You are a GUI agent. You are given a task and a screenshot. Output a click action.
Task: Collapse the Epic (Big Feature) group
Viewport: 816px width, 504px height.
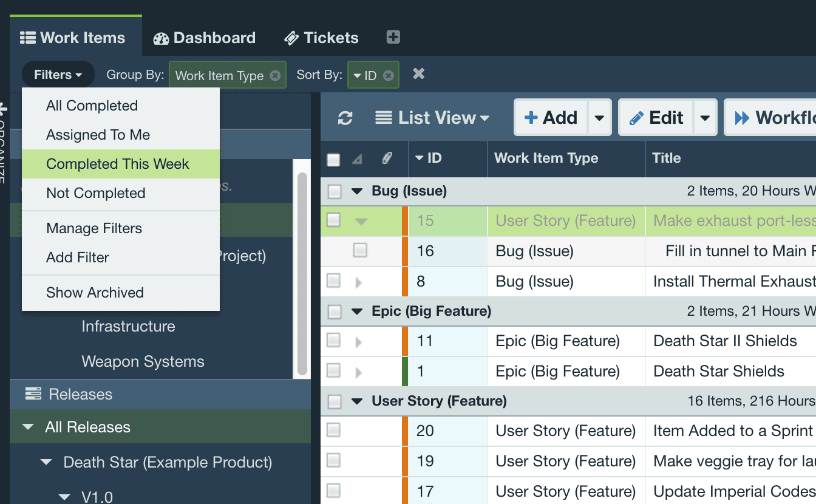(x=357, y=312)
